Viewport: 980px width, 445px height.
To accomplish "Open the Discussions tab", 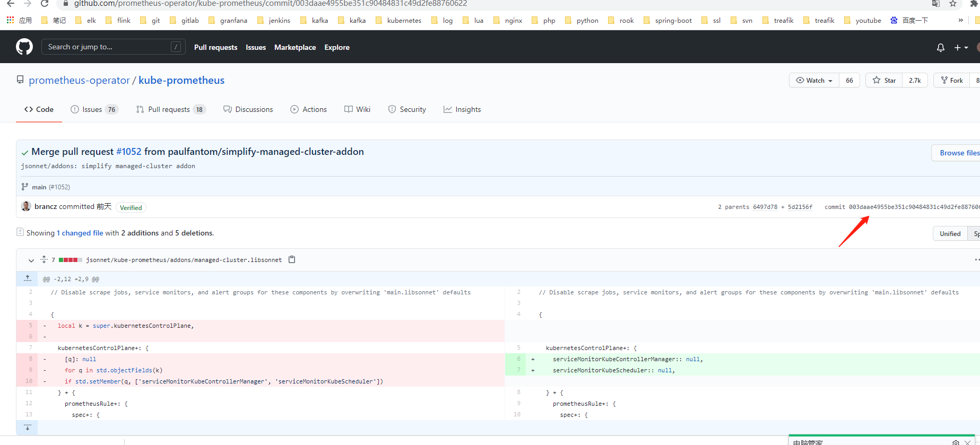I will click(248, 109).
